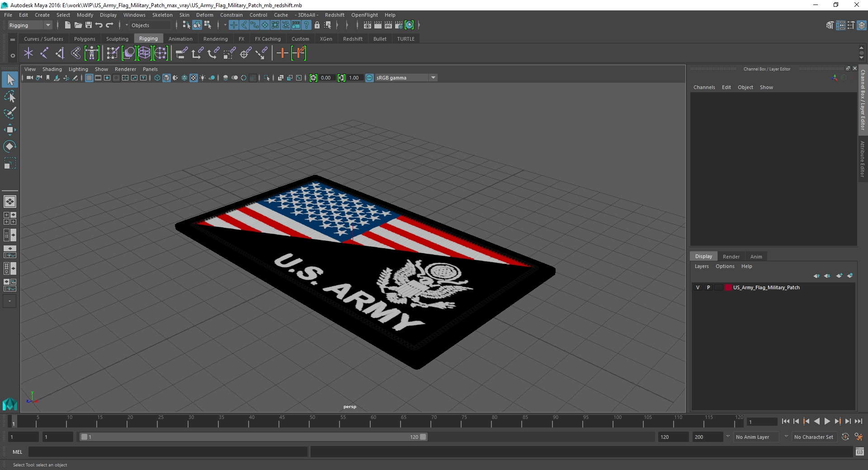Step forward one frame
This screenshot has width=868, height=470.
(x=848, y=421)
